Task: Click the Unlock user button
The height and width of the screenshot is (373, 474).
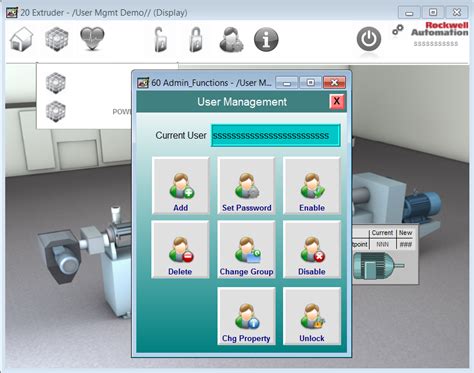Action: (312, 316)
